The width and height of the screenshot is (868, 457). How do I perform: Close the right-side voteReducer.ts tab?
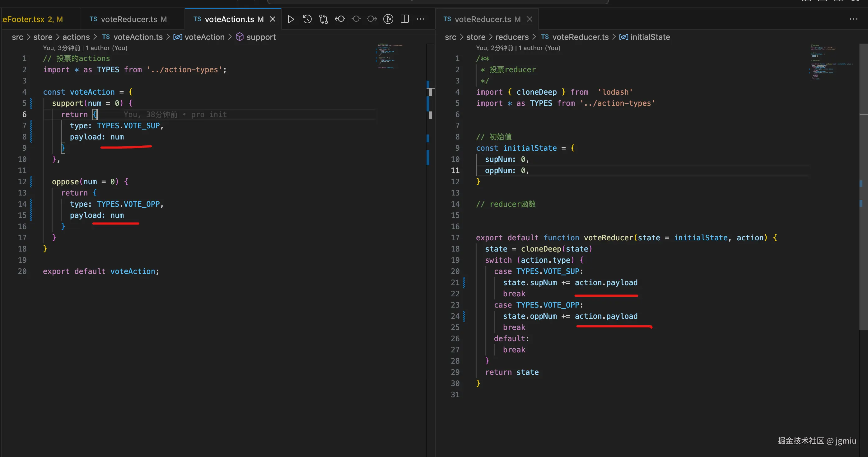[x=530, y=19]
